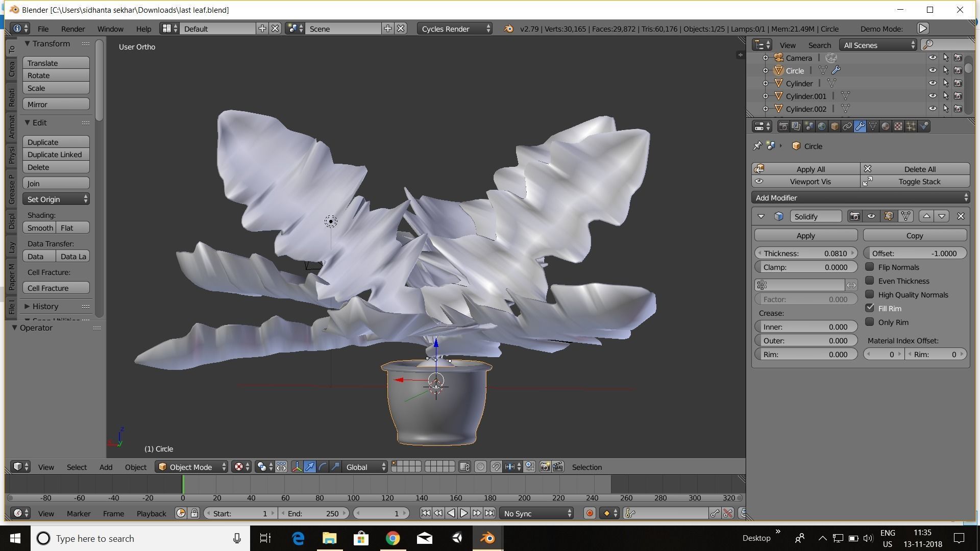Move the Solidify modifier up in the stack
The width and height of the screenshot is (980, 551).
point(926,216)
